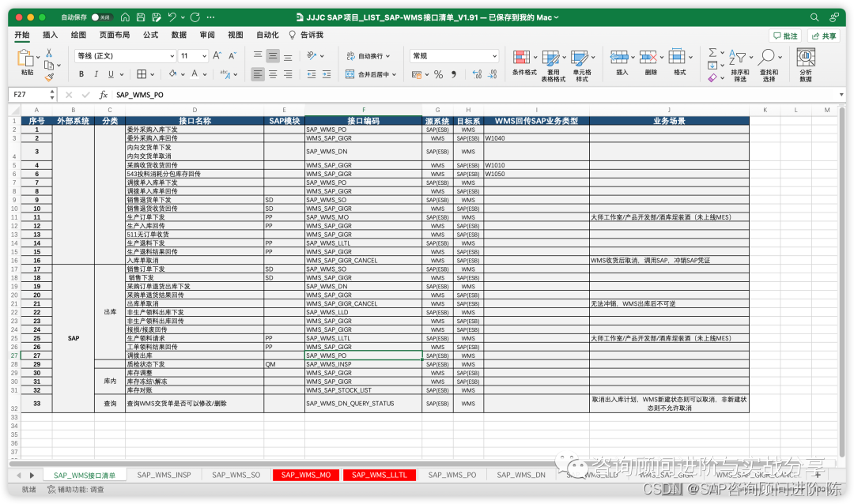Expand the Merge & Center dropdown arrow

tap(394, 74)
